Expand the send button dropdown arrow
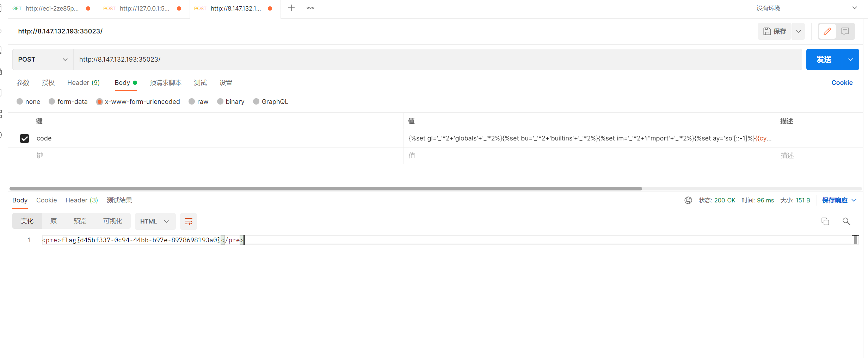The image size is (868, 358). coord(850,59)
